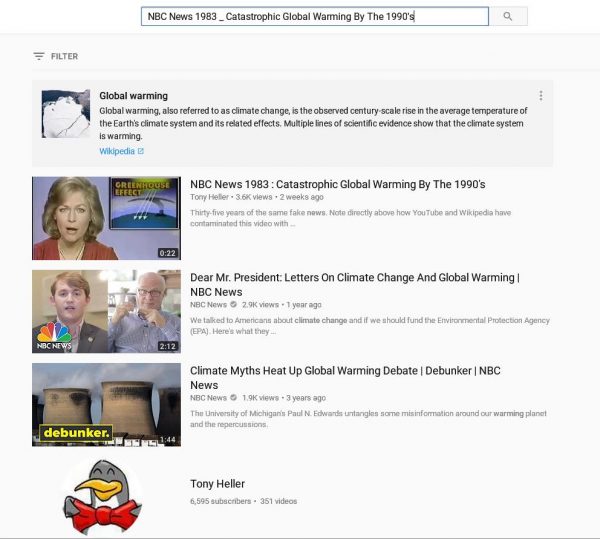Click the Greenhouse Effect anchor thumbnail
This screenshot has width=600, height=539.
(106, 218)
